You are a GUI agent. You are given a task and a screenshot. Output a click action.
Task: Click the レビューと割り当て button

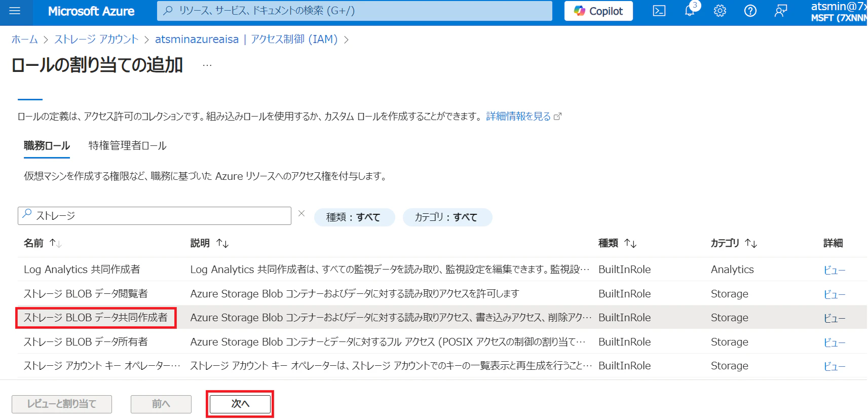(62, 404)
